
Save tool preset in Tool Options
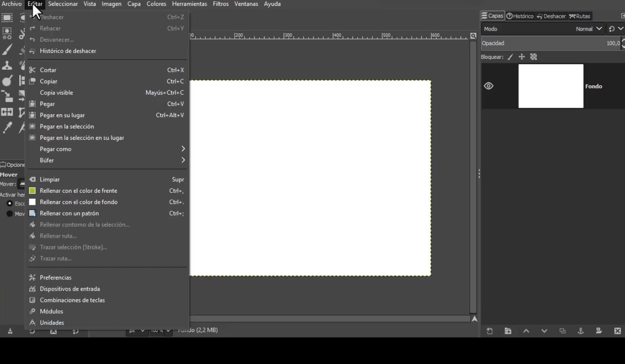pyautogui.click(x=10, y=331)
